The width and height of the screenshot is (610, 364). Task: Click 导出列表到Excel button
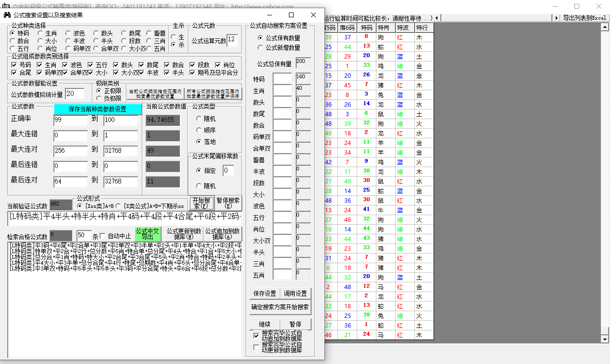585,18
